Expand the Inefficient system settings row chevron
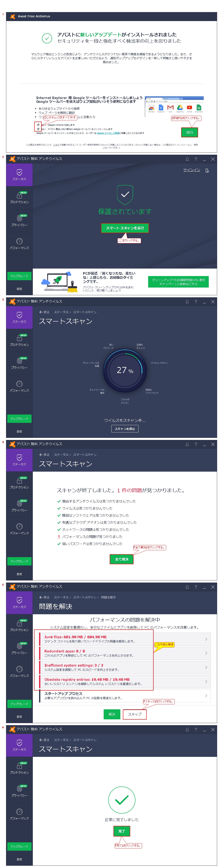Screen dimensions: 219x868 click(x=206, y=667)
